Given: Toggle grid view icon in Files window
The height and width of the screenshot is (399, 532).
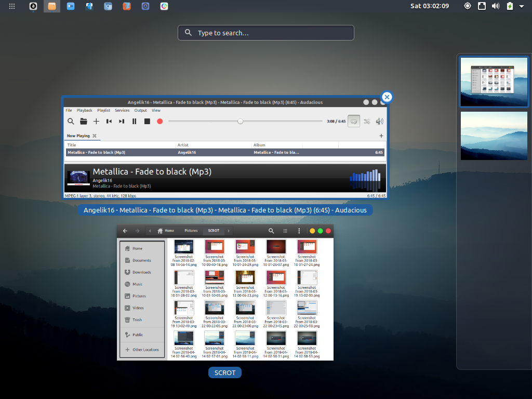Looking at the screenshot, I should point(285,231).
